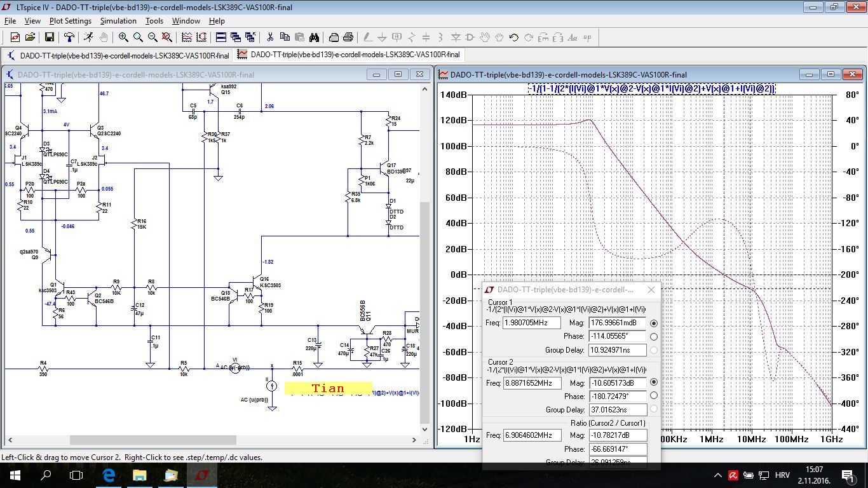Open the taskbar Search magnifier
Viewport: 868px width, 488px height.
(46, 475)
